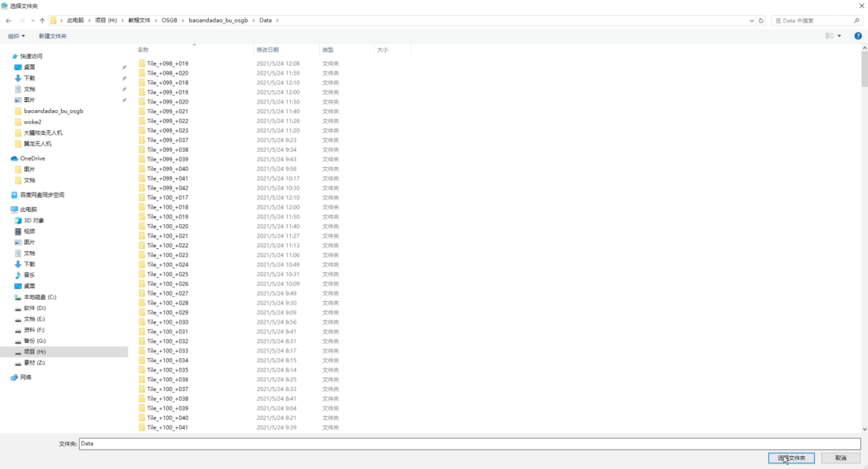
Task: Open the 组织 menu
Action: pos(16,36)
